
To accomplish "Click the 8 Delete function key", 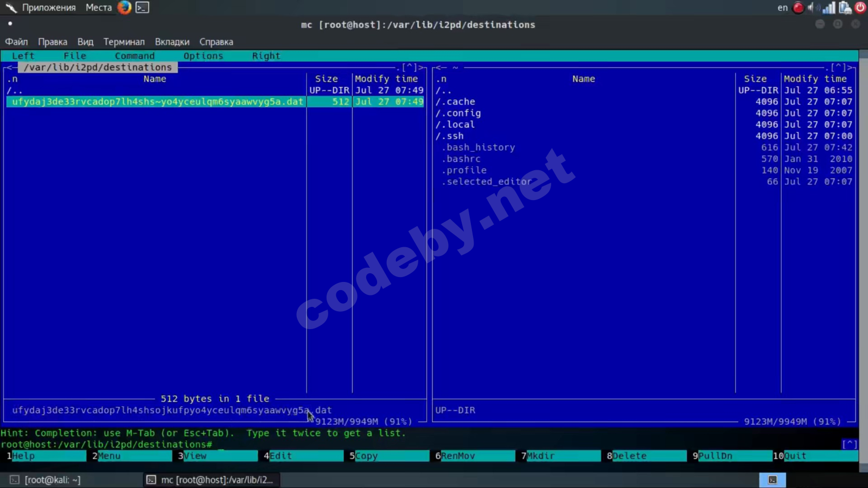I will point(647,456).
